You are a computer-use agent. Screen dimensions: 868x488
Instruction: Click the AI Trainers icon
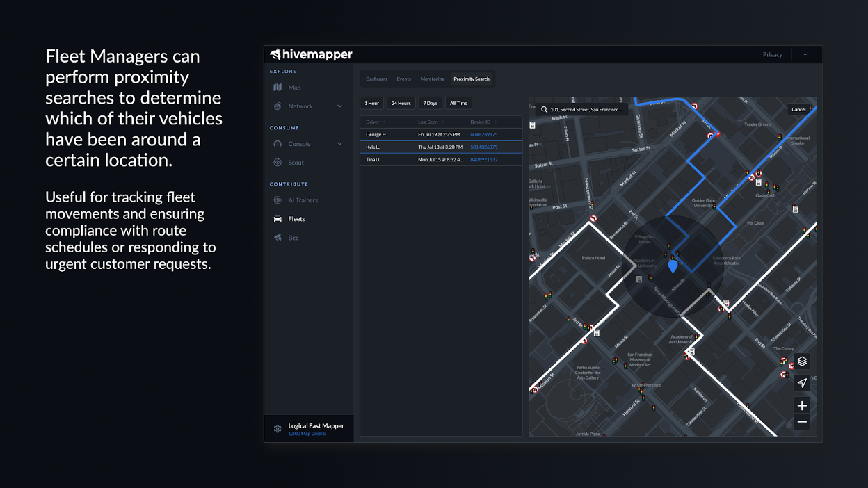(278, 200)
